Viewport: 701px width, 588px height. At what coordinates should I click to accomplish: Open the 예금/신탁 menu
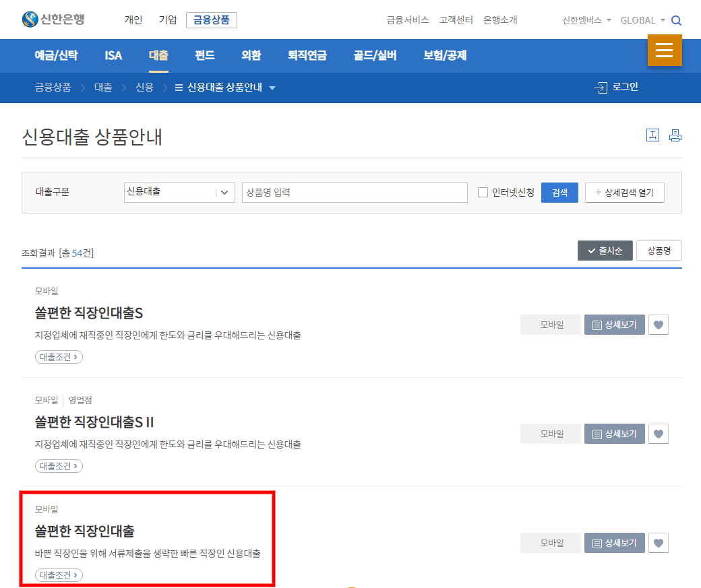coord(57,55)
